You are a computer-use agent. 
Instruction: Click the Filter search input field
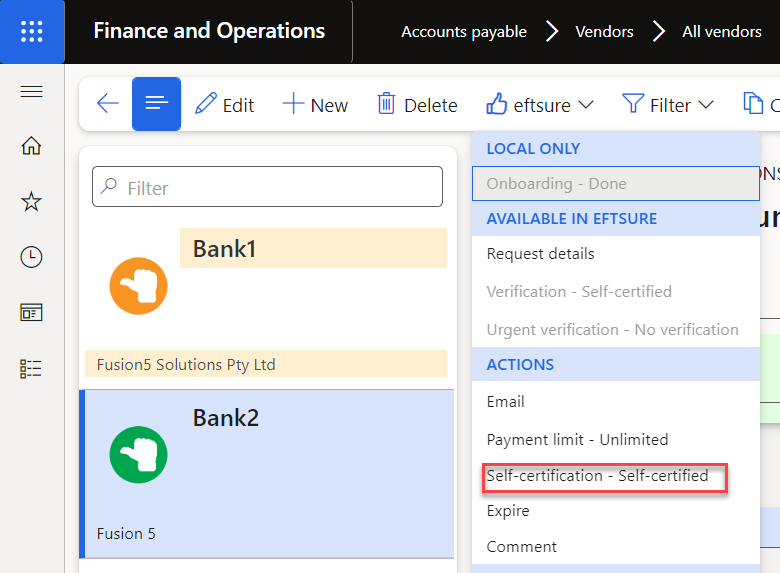click(267, 187)
